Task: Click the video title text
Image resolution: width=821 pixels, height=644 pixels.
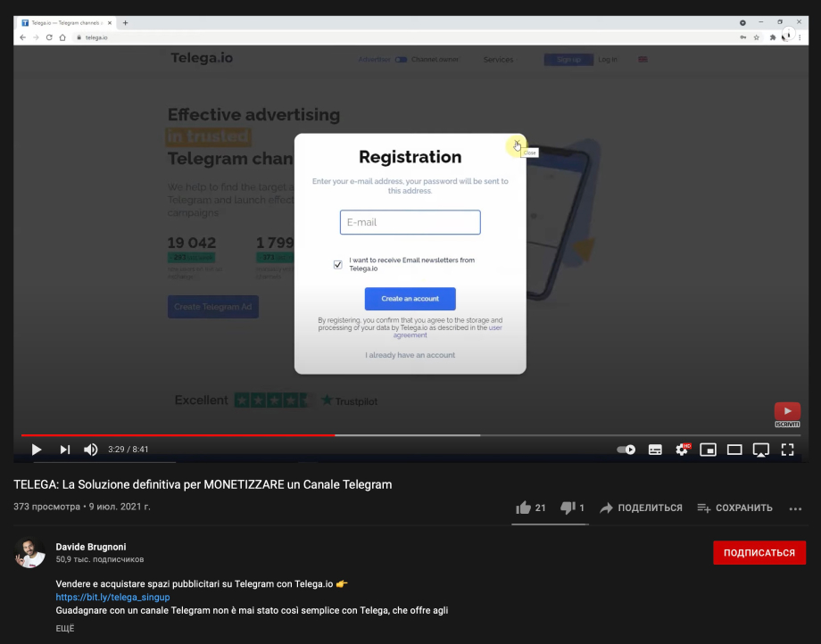Action: tap(203, 484)
